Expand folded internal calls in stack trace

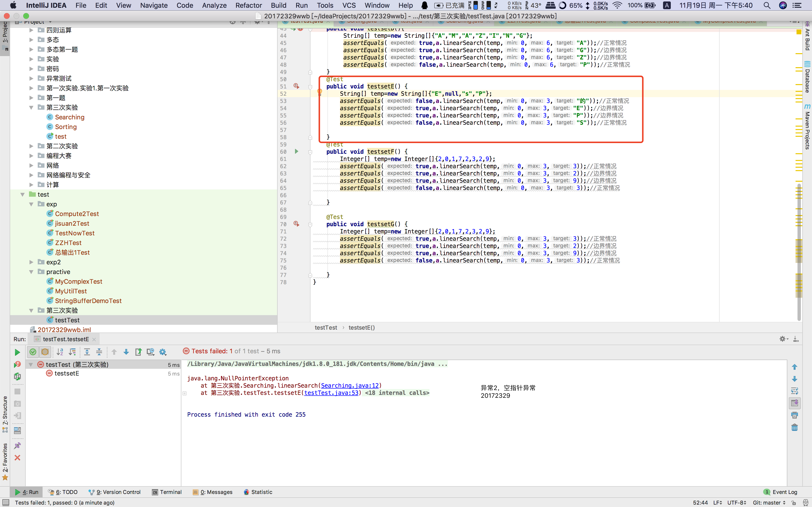point(185,393)
